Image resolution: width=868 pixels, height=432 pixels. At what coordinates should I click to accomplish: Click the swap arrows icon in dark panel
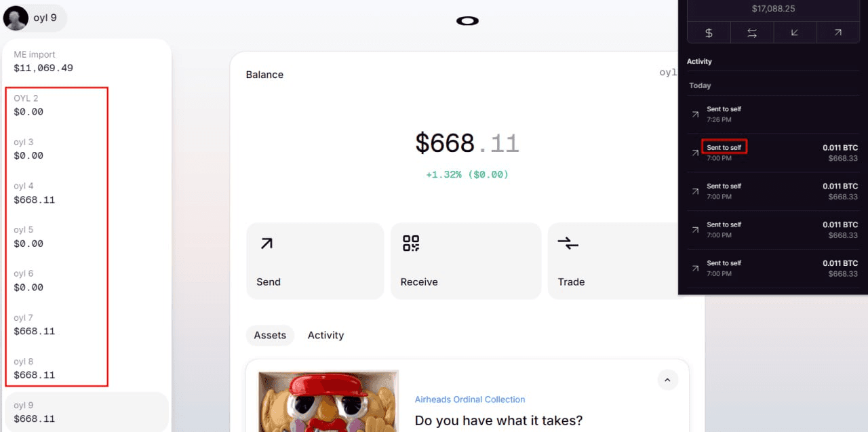[x=752, y=33]
